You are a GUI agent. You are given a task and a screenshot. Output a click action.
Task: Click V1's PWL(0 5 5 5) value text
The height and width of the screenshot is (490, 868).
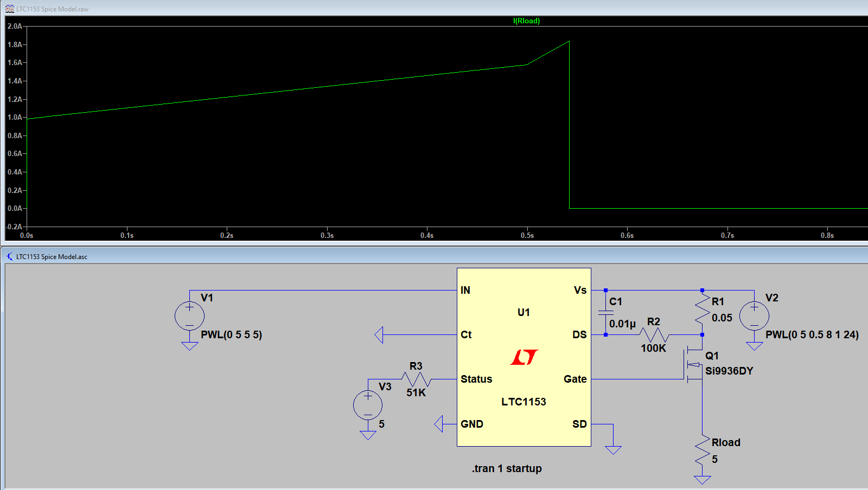coord(231,335)
